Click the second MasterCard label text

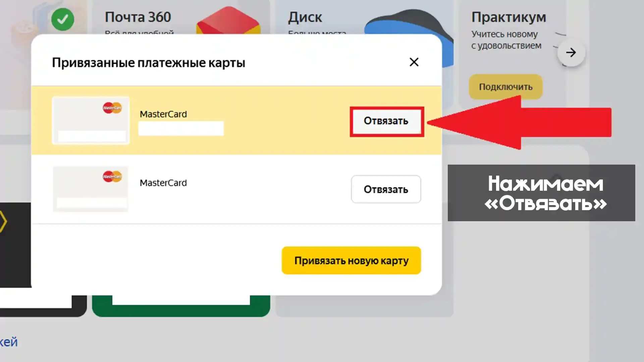tap(163, 183)
